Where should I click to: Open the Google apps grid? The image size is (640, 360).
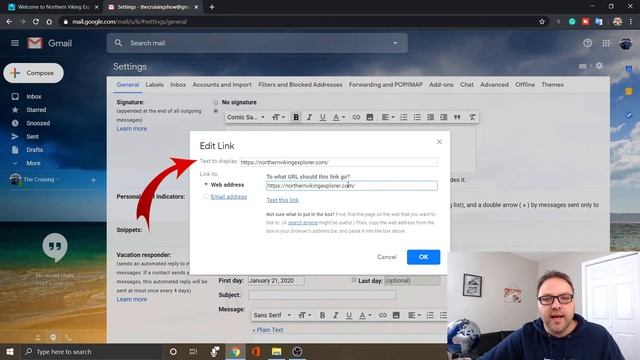pos(606,43)
